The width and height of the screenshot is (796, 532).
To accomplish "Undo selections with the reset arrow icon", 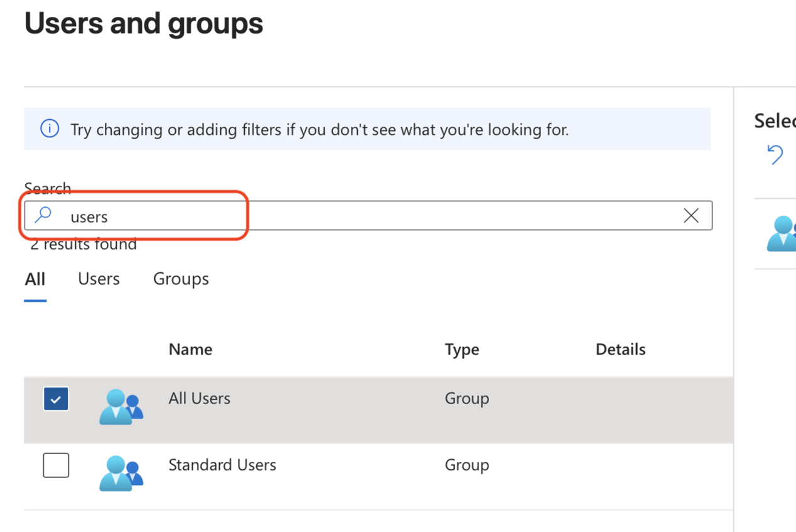I will coord(775,154).
